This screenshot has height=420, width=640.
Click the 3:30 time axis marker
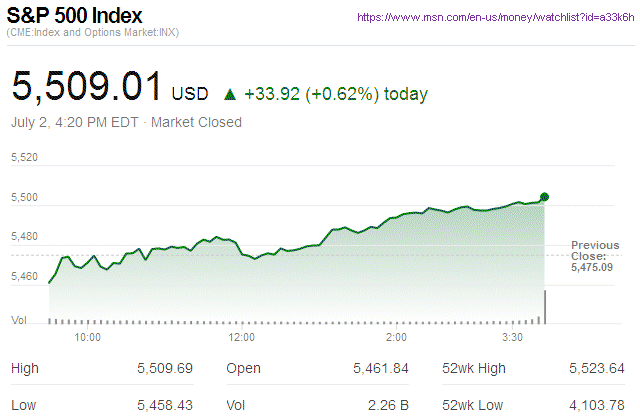point(513,338)
